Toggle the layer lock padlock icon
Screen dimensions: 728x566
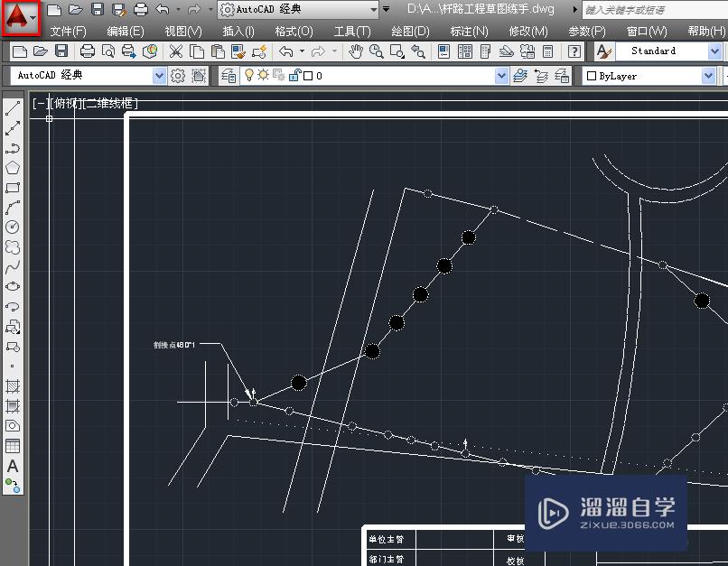[x=294, y=75]
